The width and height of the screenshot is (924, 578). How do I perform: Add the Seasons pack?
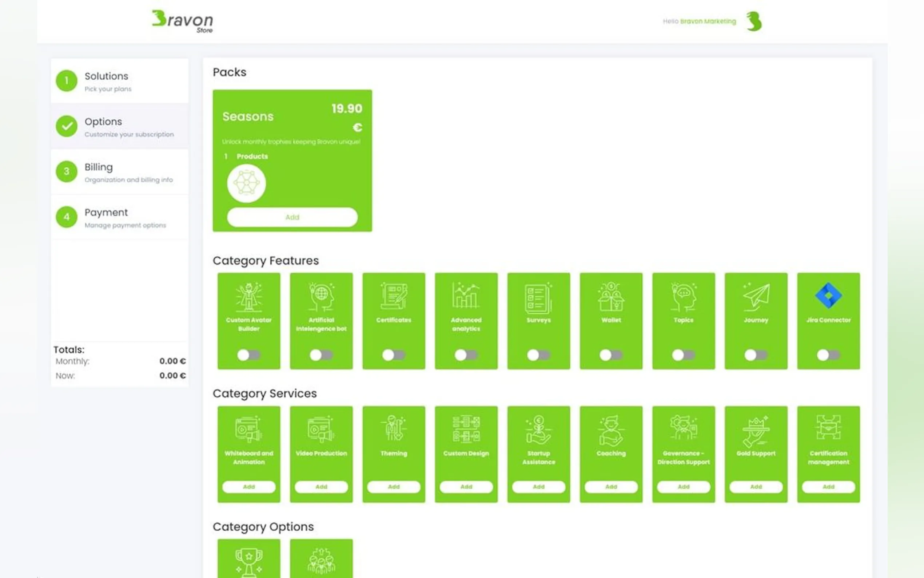(x=292, y=217)
